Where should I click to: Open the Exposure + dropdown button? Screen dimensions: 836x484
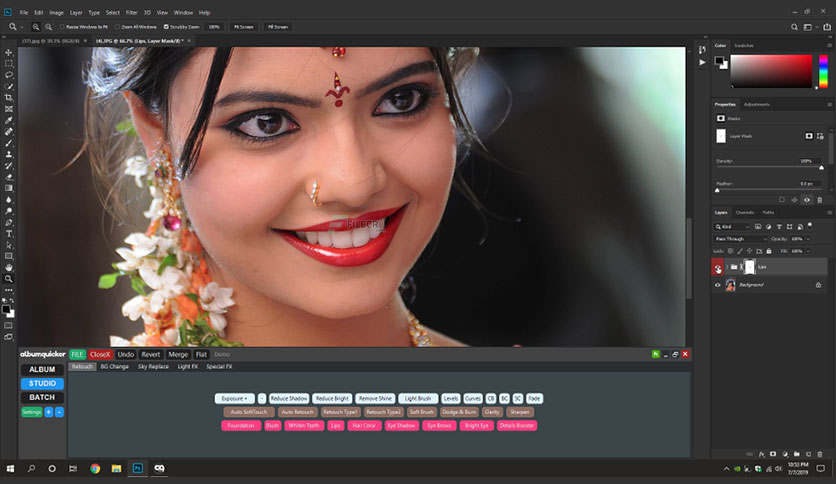point(234,399)
